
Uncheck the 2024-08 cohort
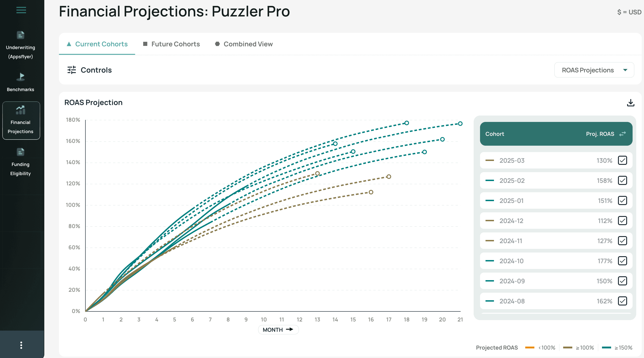pos(623,301)
